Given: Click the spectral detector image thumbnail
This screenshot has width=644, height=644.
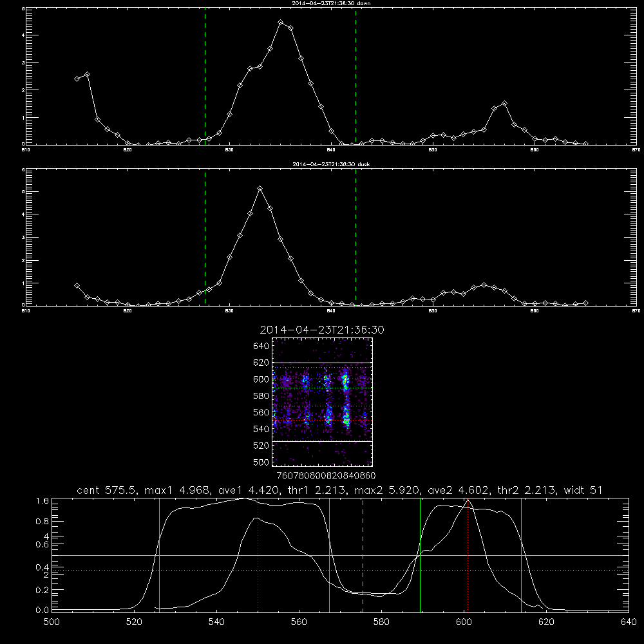Looking at the screenshot, I should [323, 402].
